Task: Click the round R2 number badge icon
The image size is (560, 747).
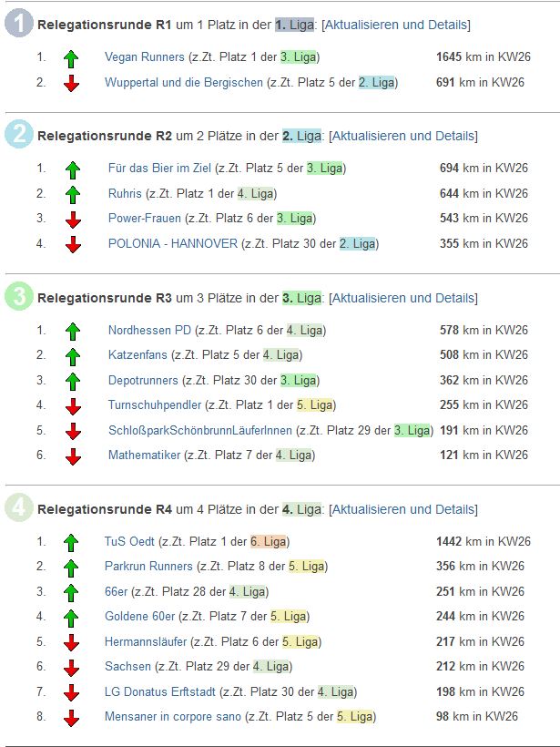Action: click(19, 136)
